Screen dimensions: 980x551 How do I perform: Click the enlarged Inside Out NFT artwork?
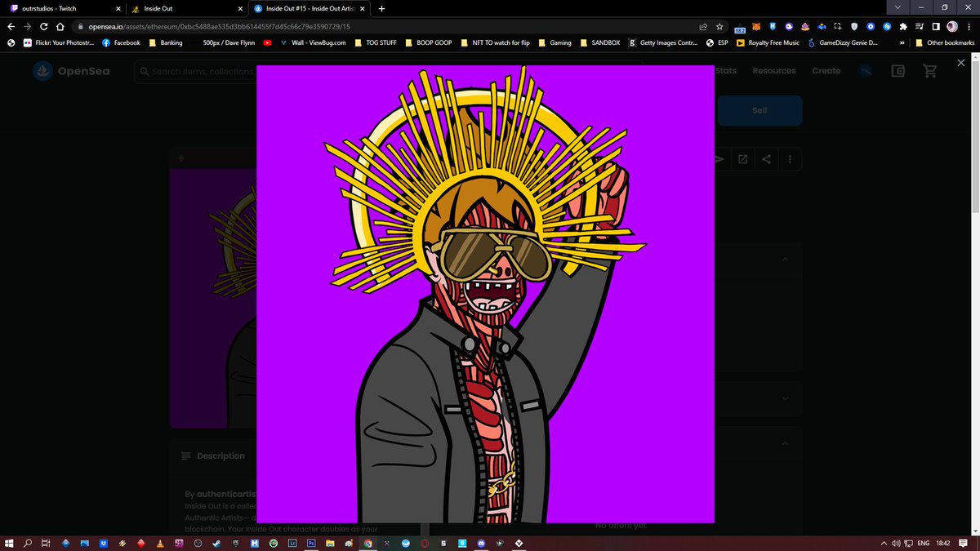pyautogui.click(x=486, y=294)
